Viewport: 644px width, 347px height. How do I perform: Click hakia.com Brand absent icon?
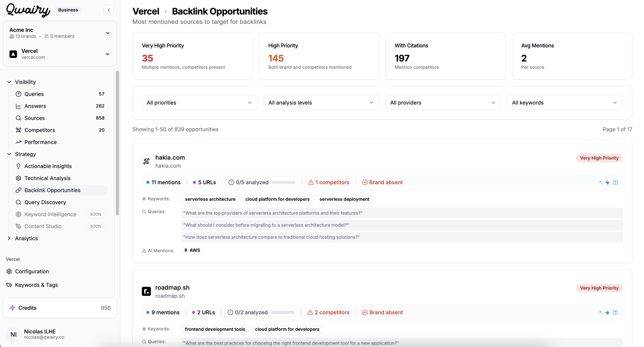[x=364, y=183]
